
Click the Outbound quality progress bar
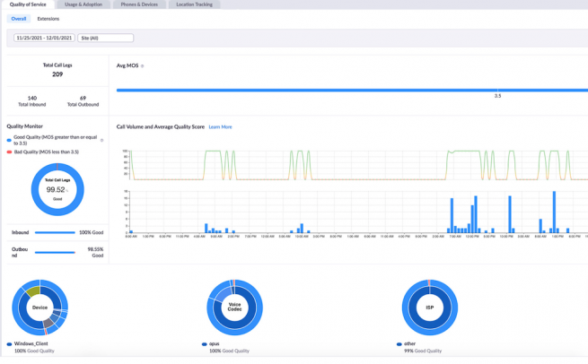click(55, 253)
